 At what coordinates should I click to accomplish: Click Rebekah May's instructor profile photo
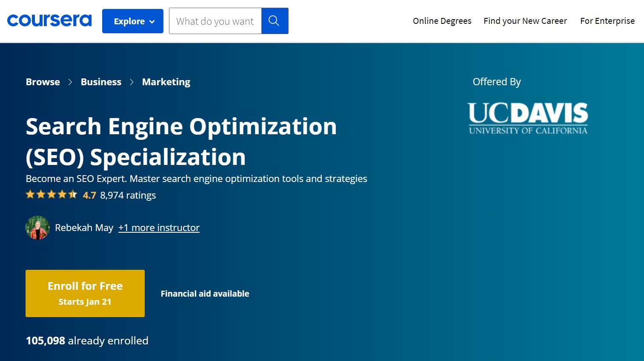pos(37,228)
